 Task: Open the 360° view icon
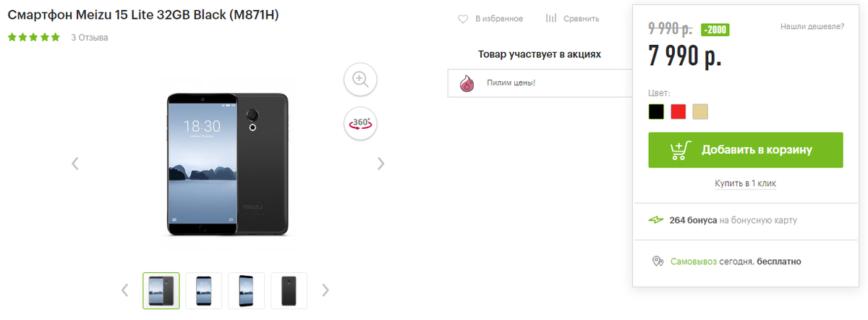coord(360,123)
